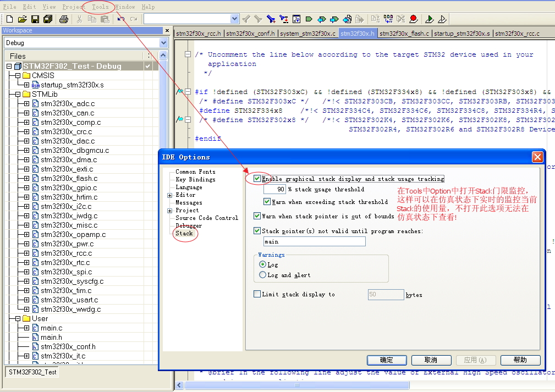Toggle bookmark with green flag icon
This screenshot has height=392, width=555.
309,19
